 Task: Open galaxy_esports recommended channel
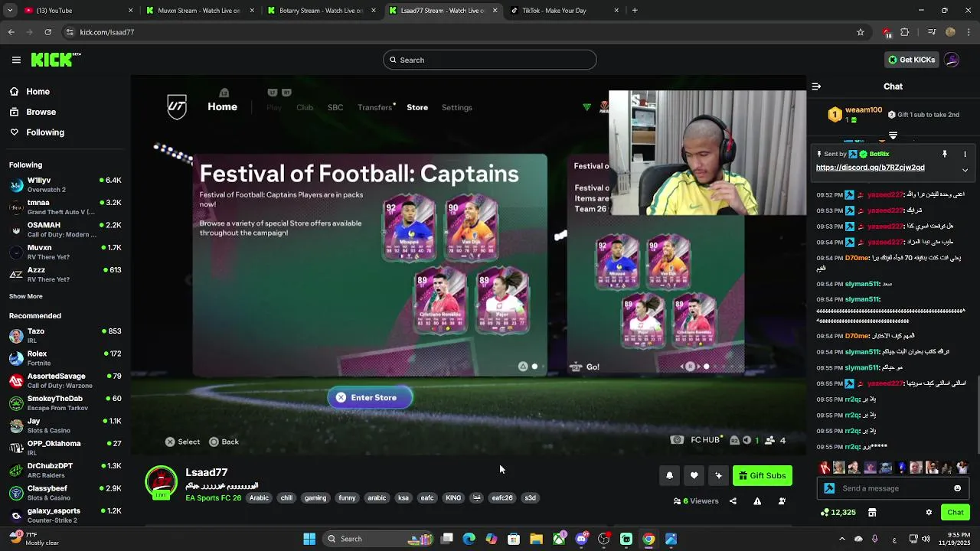tap(65, 515)
